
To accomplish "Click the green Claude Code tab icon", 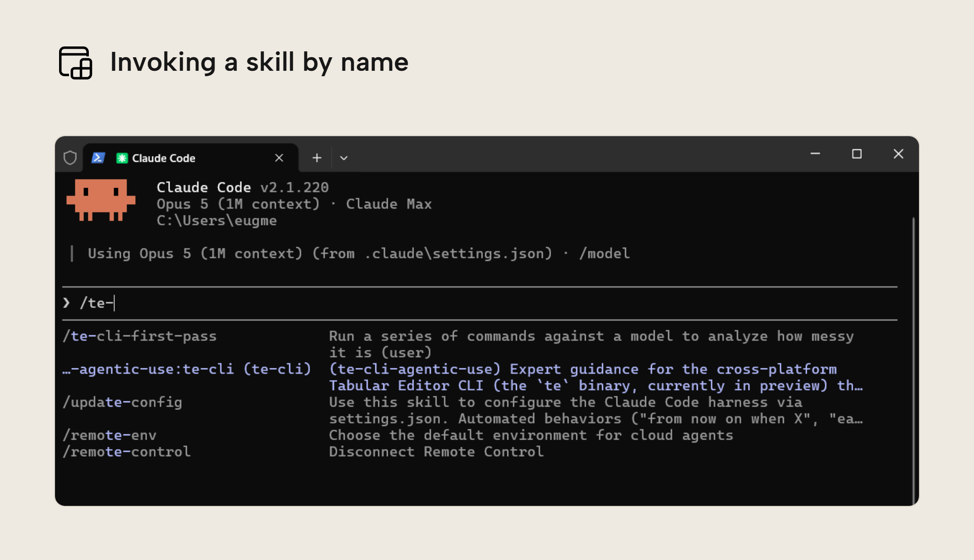I will click(x=122, y=158).
